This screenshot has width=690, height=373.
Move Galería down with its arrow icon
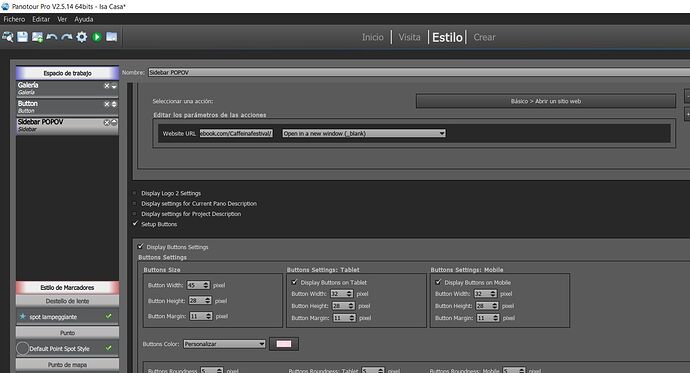tap(114, 86)
